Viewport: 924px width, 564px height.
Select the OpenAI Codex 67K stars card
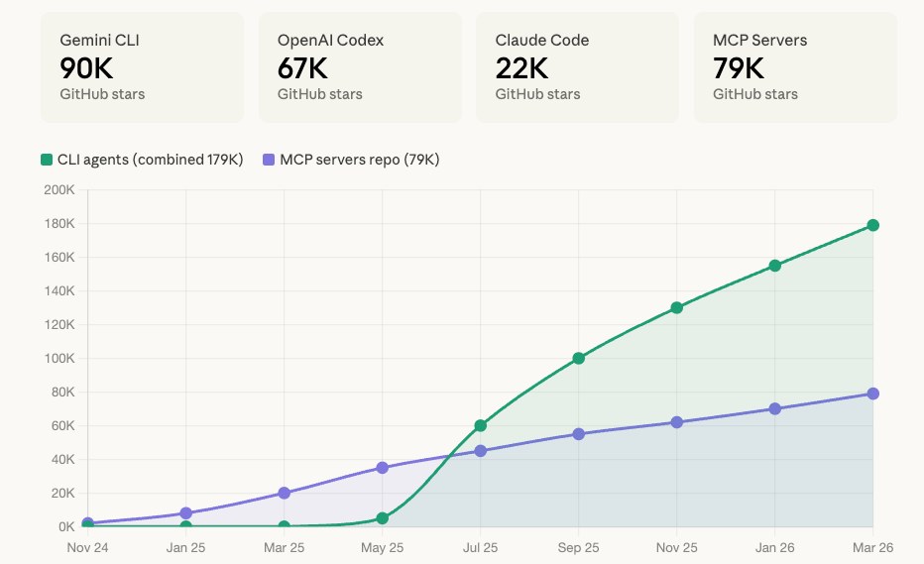point(360,67)
